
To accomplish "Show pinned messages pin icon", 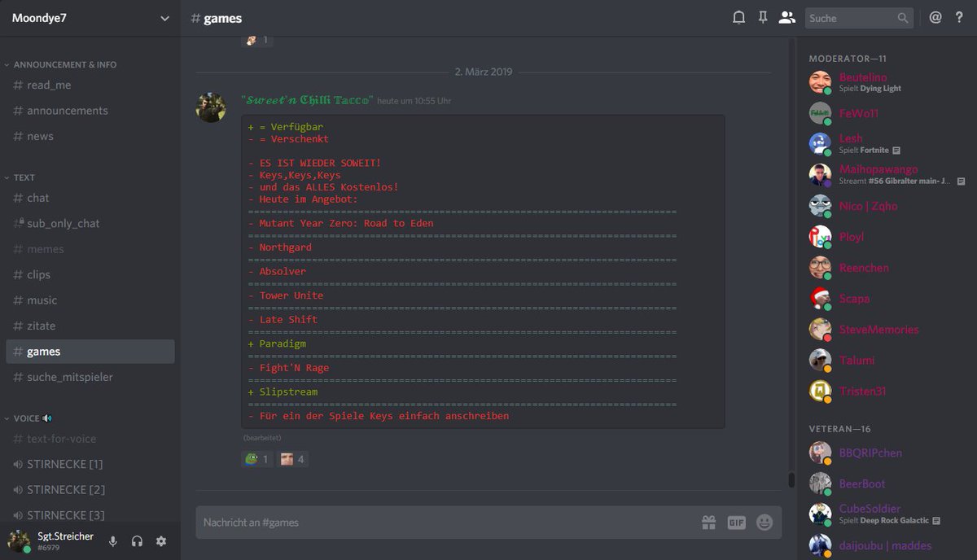I will pyautogui.click(x=763, y=17).
